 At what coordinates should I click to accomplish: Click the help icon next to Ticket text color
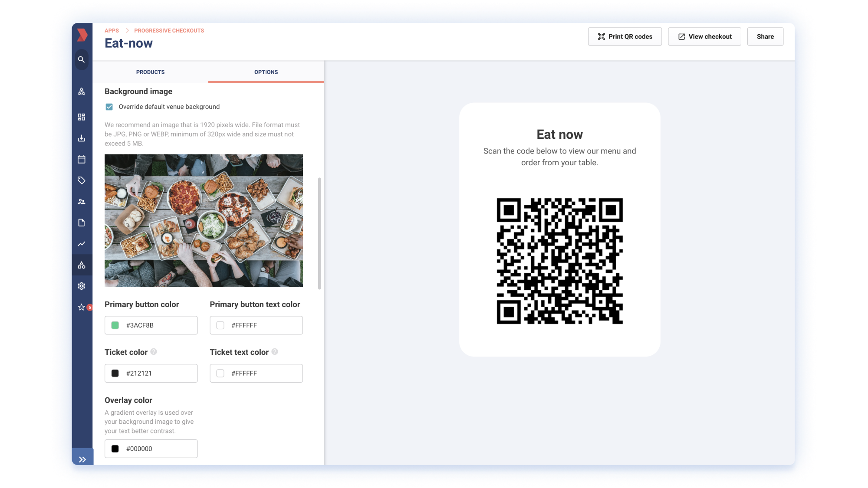[275, 352]
